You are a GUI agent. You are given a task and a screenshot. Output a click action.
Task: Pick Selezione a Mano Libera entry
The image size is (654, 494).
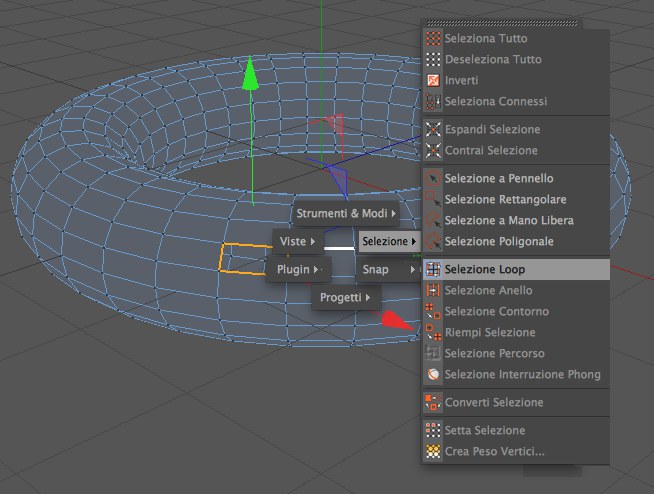(x=516, y=220)
